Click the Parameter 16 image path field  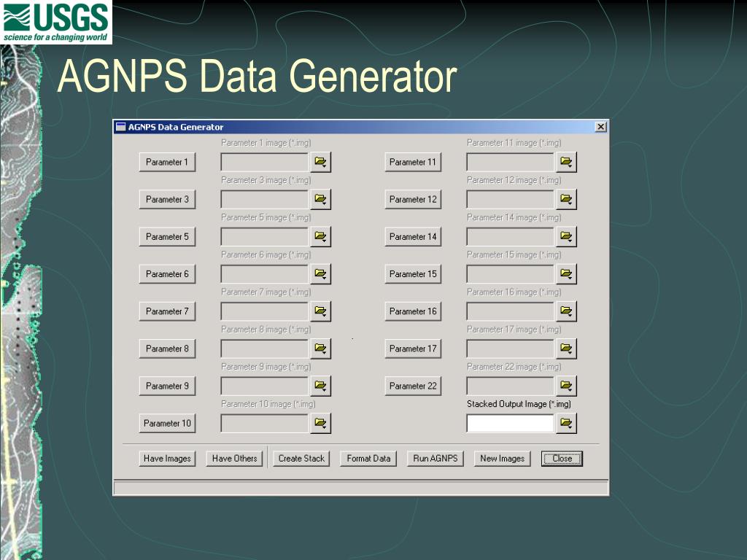tap(510, 311)
